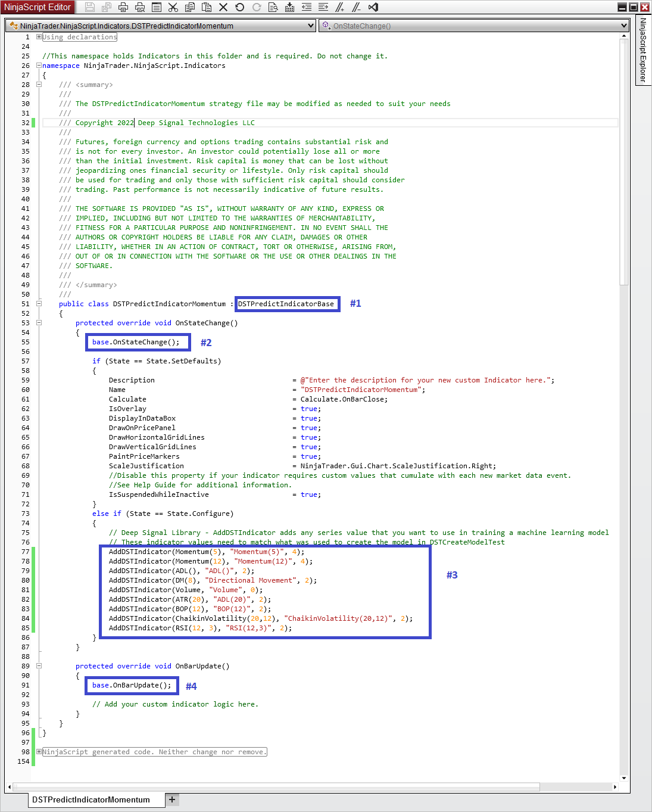This screenshot has height=812, width=652.
Task: Click the horizontal scrollbar thumb
Action: [277, 787]
